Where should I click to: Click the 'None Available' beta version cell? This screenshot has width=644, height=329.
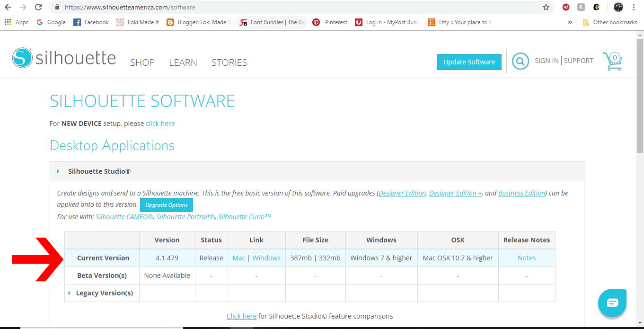[x=167, y=276]
